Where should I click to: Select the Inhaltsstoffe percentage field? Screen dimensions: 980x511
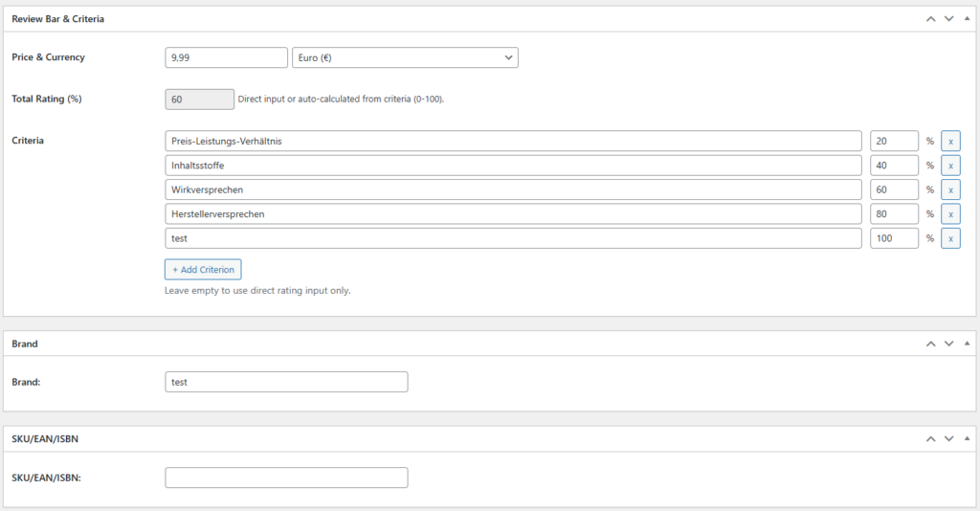(x=894, y=166)
